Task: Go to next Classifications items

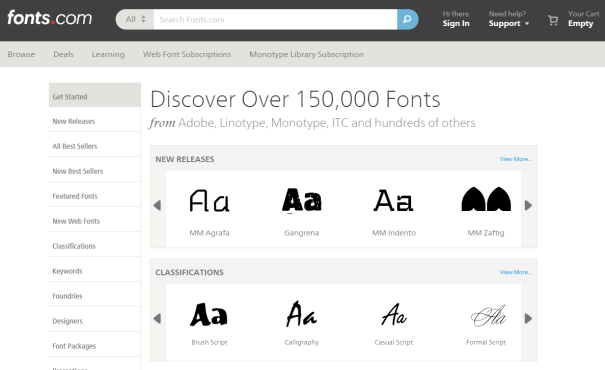Action: [529, 319]
